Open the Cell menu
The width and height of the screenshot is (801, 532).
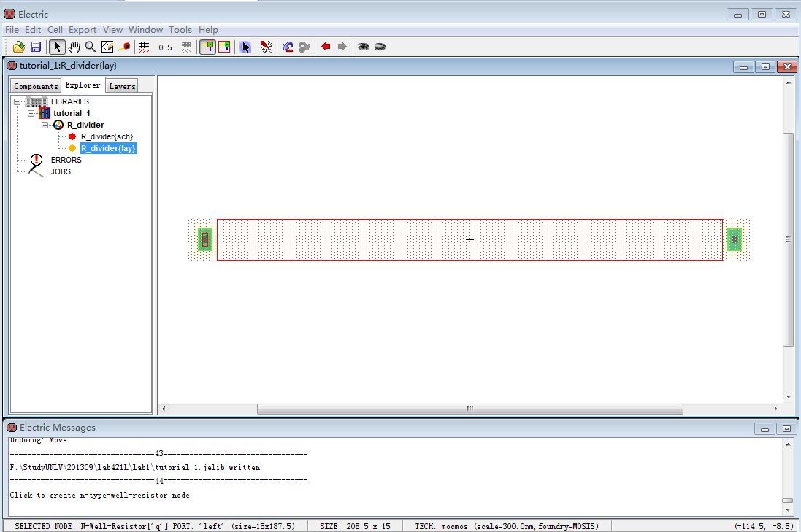pyautogui.click(x=55, y=30)
